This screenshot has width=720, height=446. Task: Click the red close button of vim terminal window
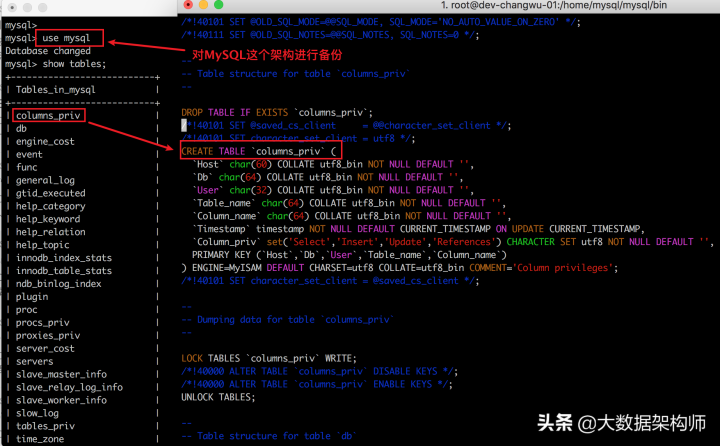pos(188,5)
